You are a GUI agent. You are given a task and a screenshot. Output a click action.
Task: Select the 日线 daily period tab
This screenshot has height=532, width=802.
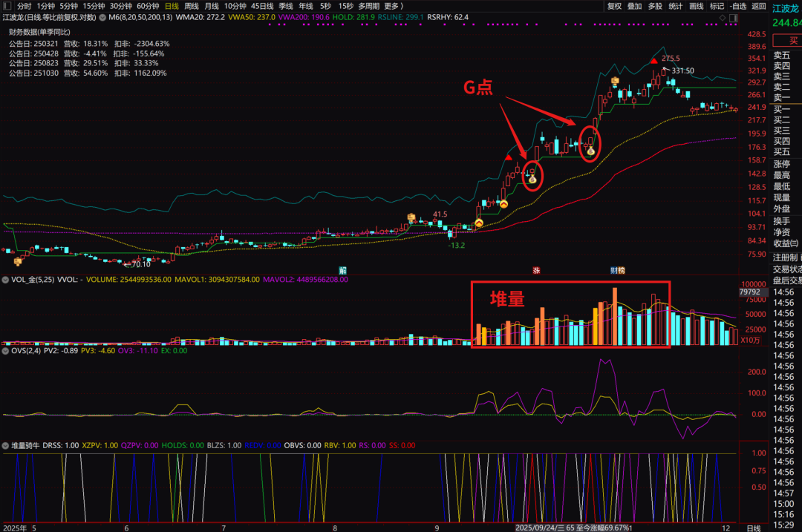[172, 6]
